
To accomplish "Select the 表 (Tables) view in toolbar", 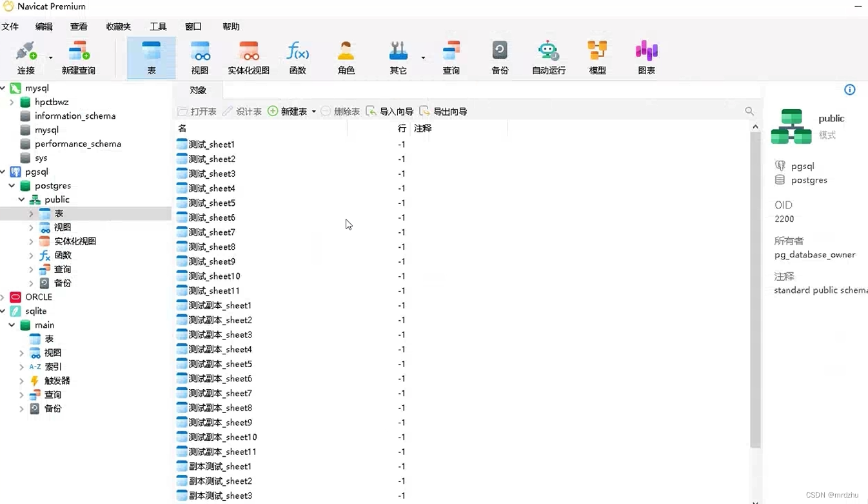I will (x=151, y=57).
